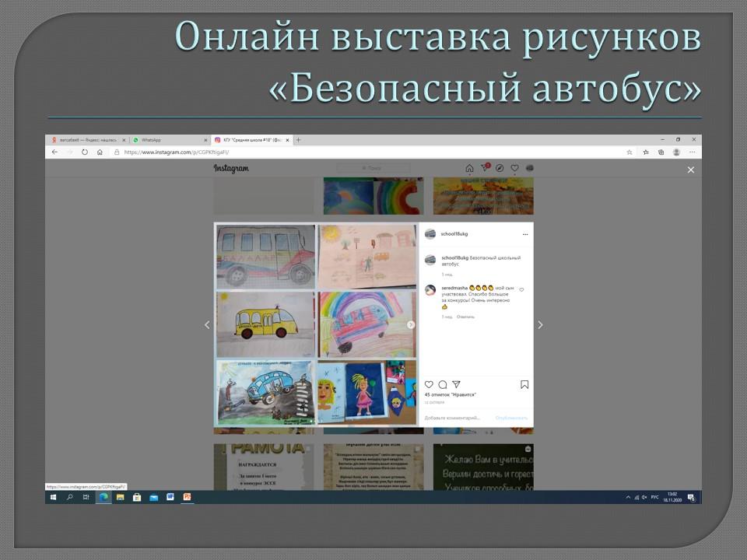Click the school18ukg avatar in post header
Viewport: 747px width, 560px height.
pos(430,234)
